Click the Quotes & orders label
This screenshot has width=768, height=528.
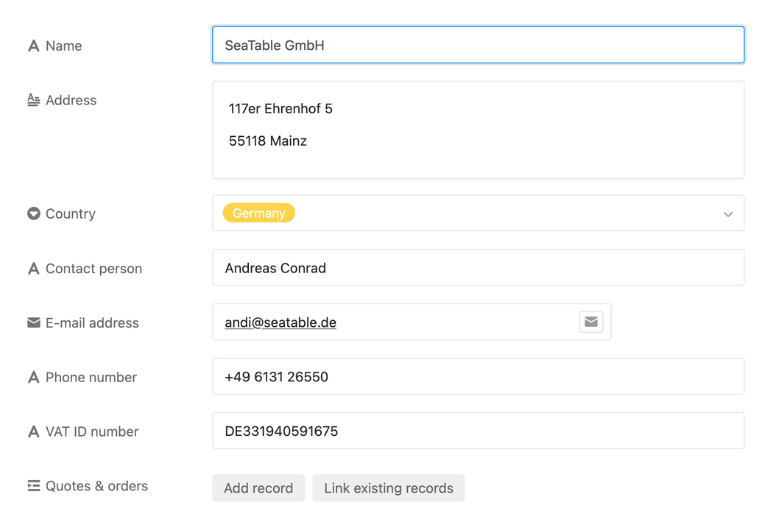point(96,486)
